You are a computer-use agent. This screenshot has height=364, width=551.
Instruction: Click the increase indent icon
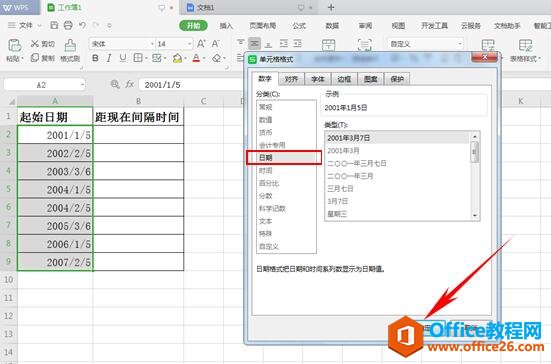coord(298,43)
